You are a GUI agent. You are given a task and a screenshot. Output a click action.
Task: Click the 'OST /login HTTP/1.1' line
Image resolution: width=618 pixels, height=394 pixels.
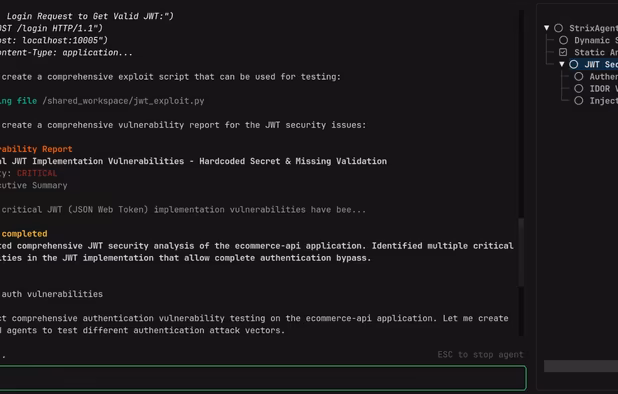click(x=51, y=28)
